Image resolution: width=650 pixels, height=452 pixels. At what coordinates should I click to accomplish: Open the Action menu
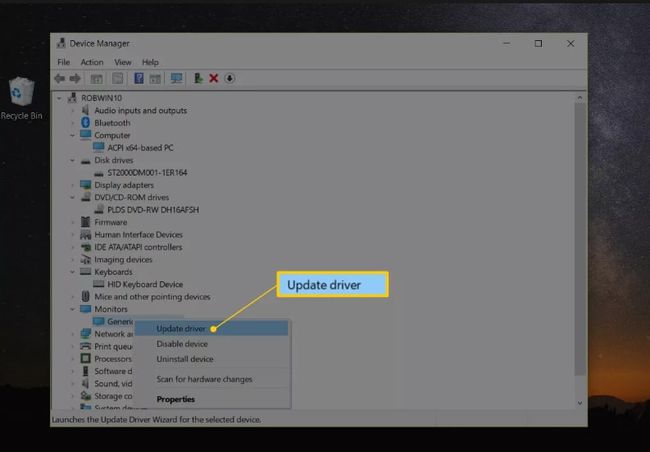tap(92, 62)
